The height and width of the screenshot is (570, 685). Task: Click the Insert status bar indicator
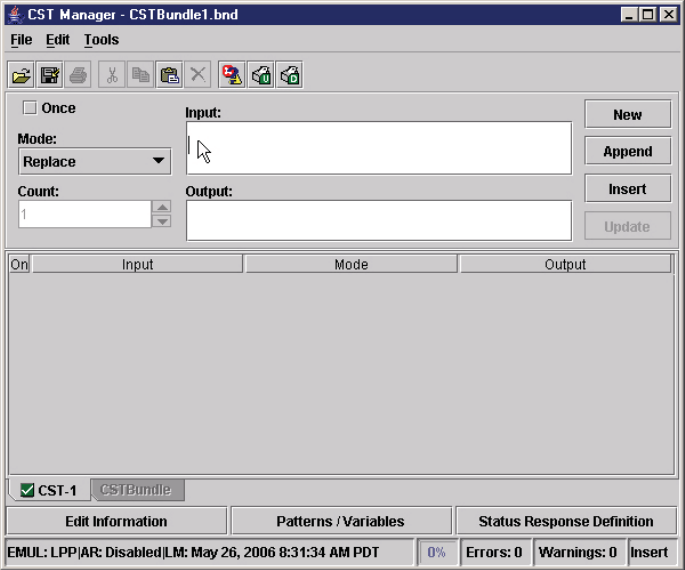tap(650, 552)
